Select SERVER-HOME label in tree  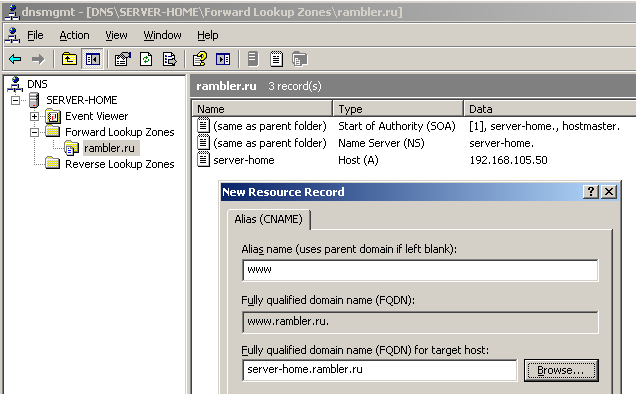pyautogui.click(x=82, y=100)
